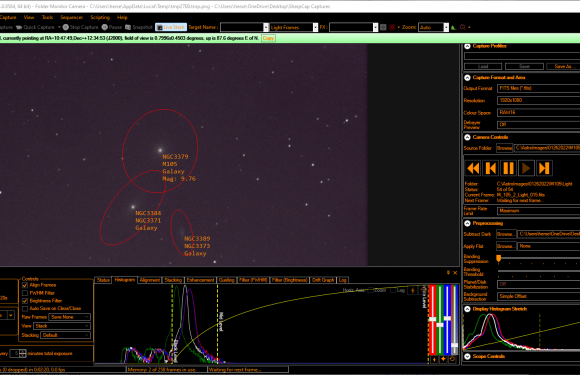This screenshot has height=375, width=580.
Task: Click the lightning auto-stretch icon above colour sliders
Action: coord(413,291)
